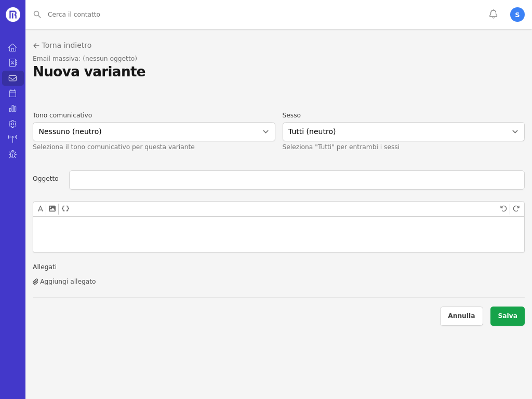The width and height of the screenshot is (532, 399).
Task: Open user avatar menu 'S'
Action: pos(517,15)
